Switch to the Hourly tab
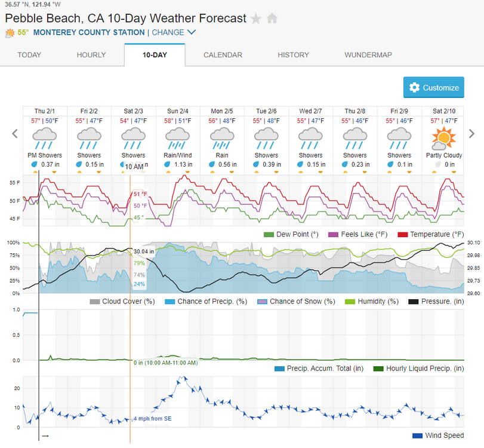Viewport: 484px width, 448px height. click(x=91, y=55)
